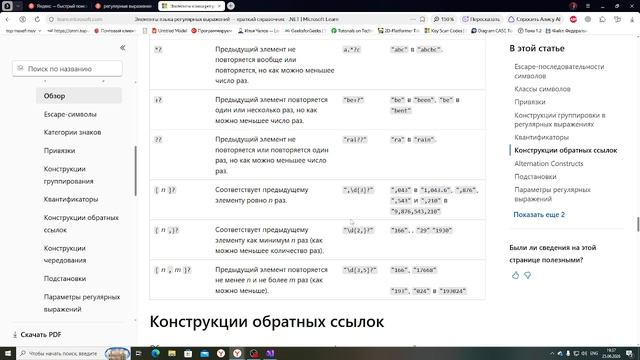The image size is (640, 360).
Task: Open Привязки in the left navigation
Action: (x=59, y=151)
